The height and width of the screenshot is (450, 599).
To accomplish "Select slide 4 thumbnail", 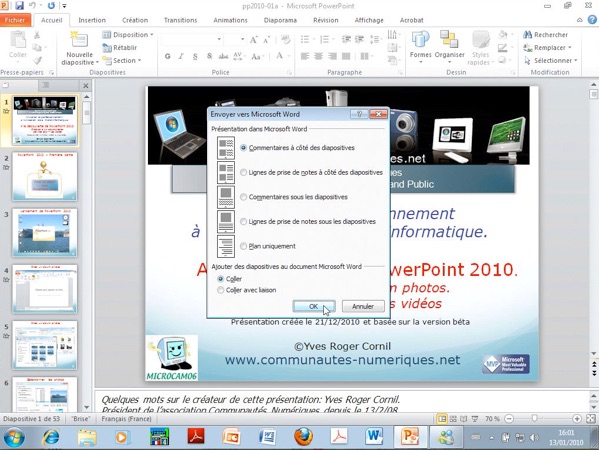I will click(x=45, y=289).
